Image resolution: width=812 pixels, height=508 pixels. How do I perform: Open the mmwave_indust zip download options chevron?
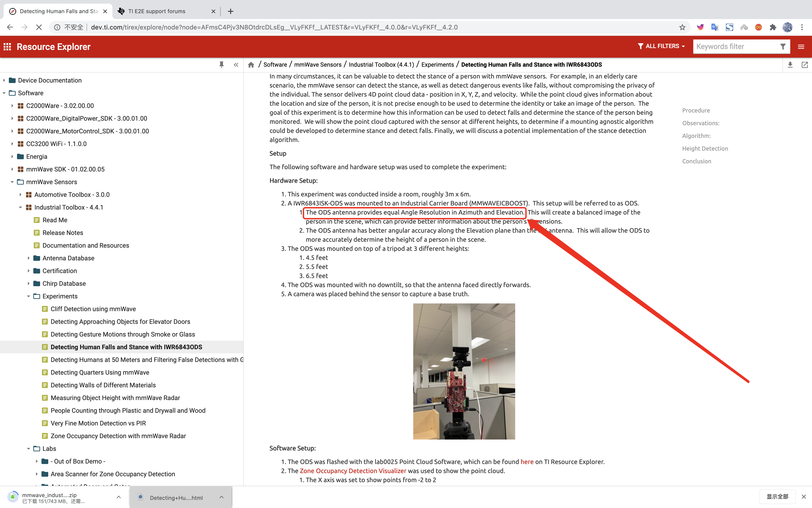coord(118,497)
